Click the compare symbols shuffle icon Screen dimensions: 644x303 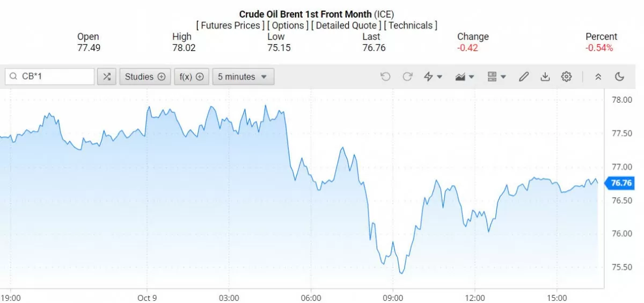pos(106,77)
